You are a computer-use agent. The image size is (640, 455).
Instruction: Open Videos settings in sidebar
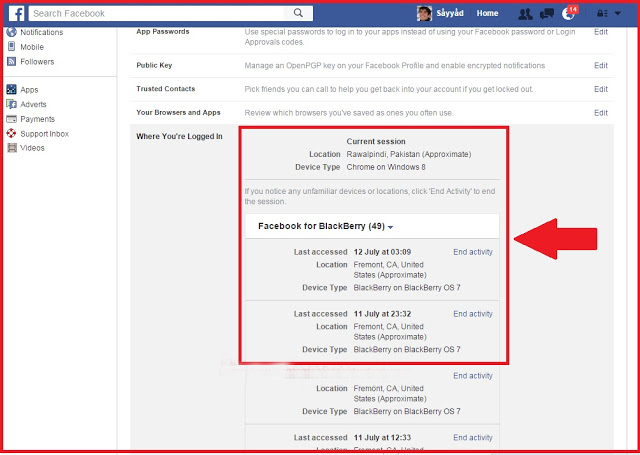coord(32,148)
